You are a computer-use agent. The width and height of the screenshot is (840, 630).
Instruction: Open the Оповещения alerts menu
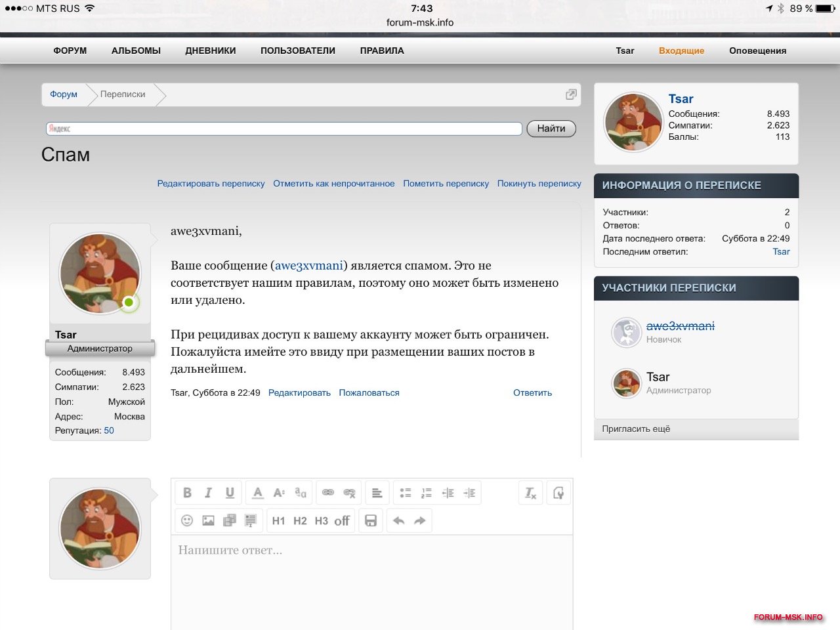(757, 51)
